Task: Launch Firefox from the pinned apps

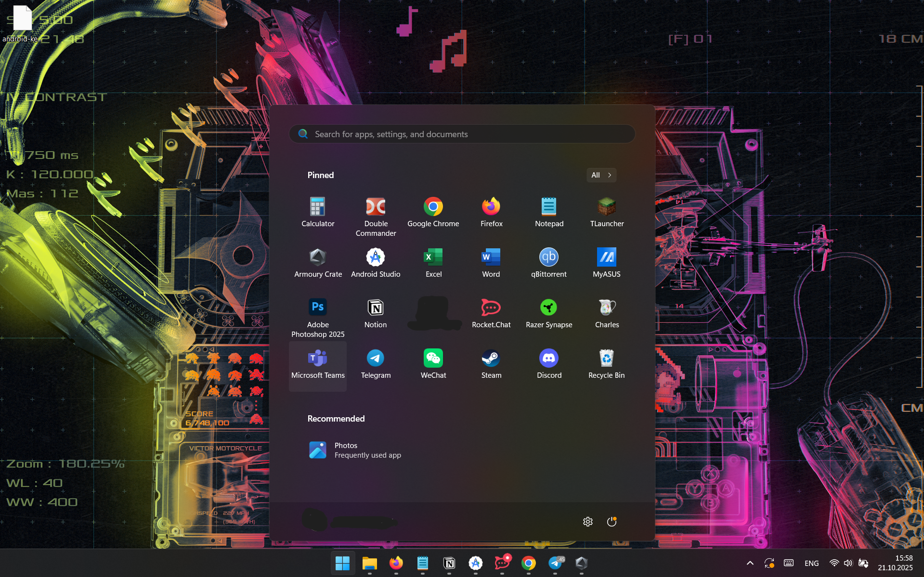Action: coord(491,212)
